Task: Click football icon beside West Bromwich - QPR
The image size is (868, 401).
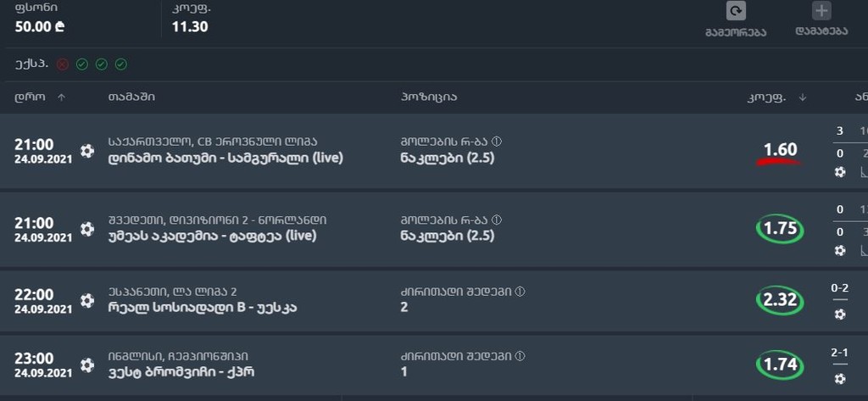Action: 87,365
